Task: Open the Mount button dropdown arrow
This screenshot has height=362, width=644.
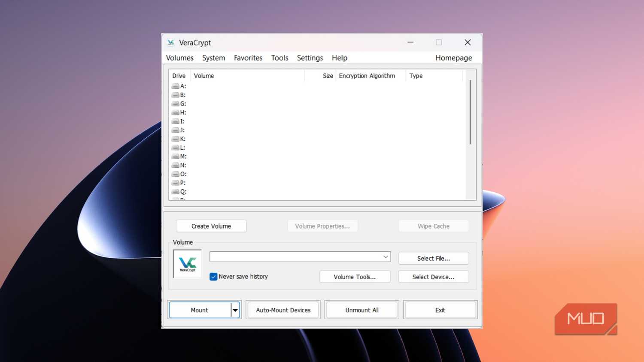Action: 235,310
